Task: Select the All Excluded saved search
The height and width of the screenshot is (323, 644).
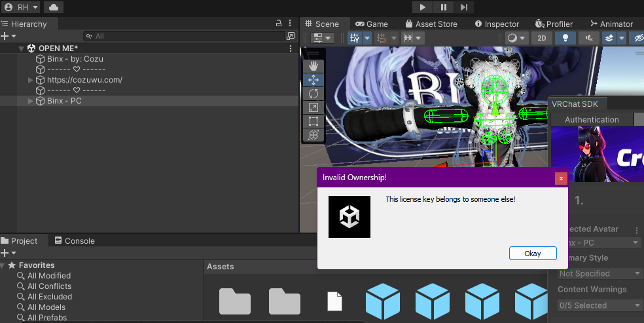Action: (45, 297)
